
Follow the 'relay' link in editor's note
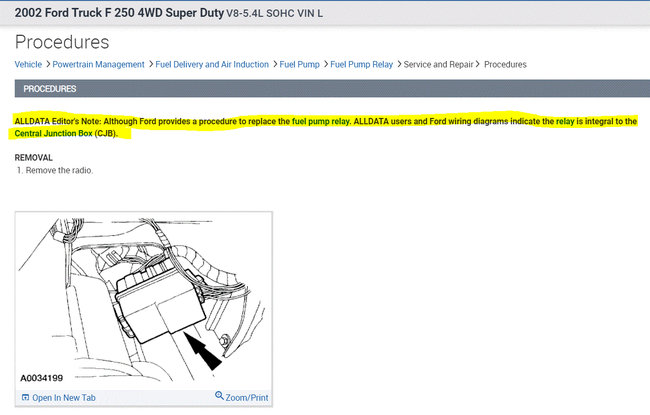coord(565,121)
